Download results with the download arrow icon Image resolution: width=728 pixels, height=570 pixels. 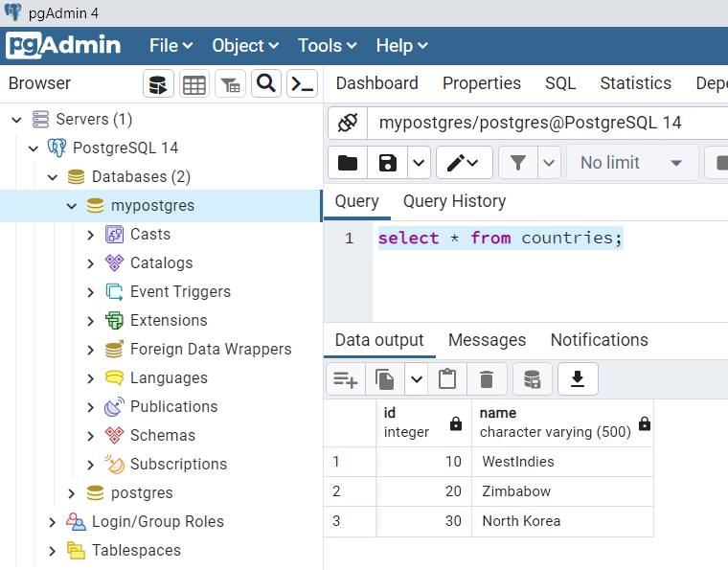(578, 379)
